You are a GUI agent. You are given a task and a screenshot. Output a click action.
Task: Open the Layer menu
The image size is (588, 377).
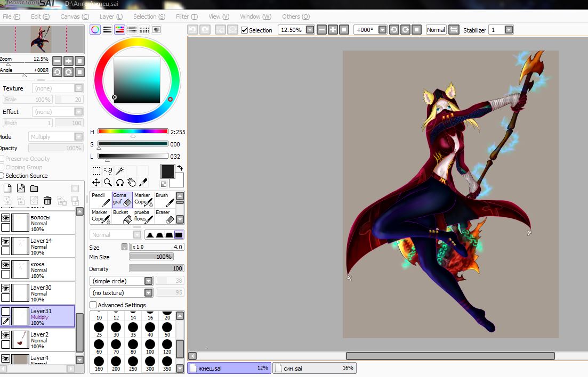tap(111, 17)
